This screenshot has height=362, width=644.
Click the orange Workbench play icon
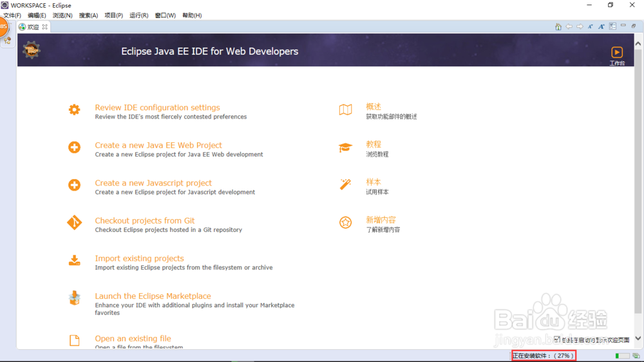click(617, 52)
